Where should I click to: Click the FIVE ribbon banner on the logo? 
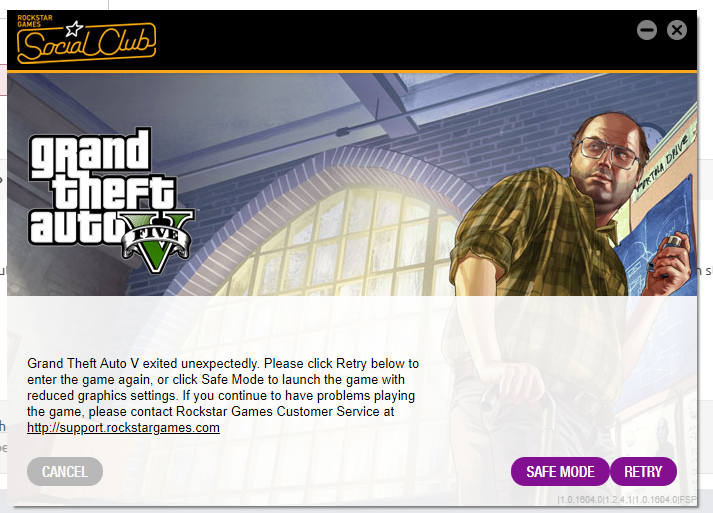tap(158, 241)
